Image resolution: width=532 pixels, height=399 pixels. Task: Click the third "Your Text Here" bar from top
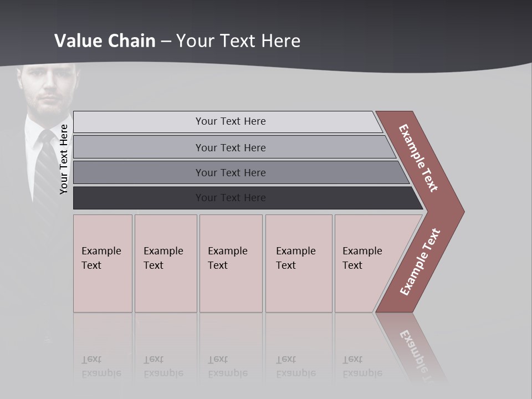point(230,172)
